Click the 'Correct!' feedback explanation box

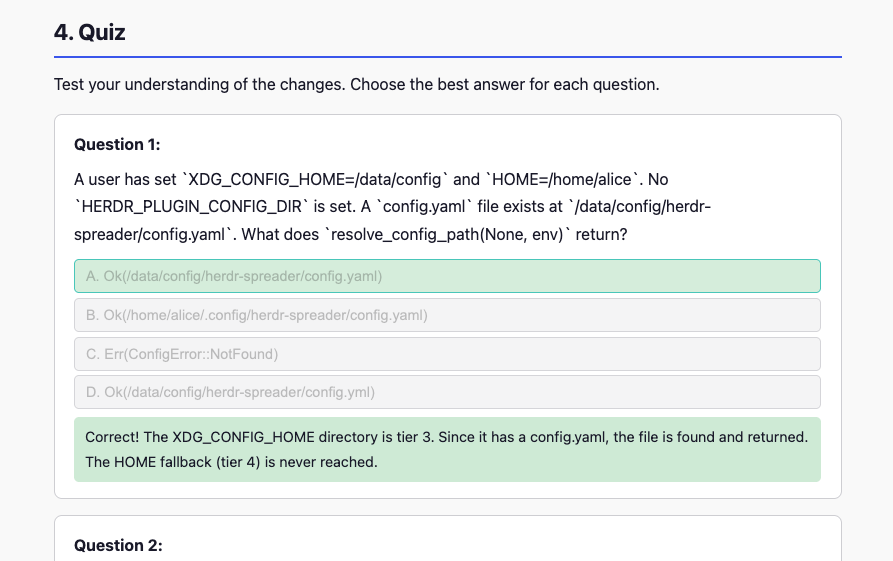pos(447,449)
